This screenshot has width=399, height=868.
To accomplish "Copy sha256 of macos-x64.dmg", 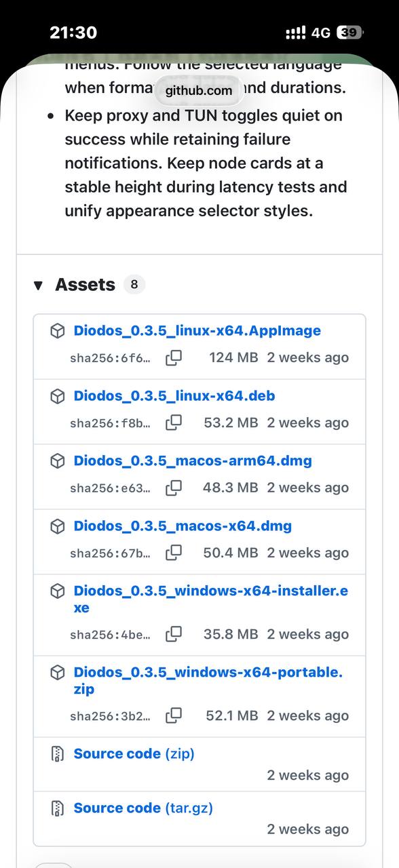I will click(174, 553).
